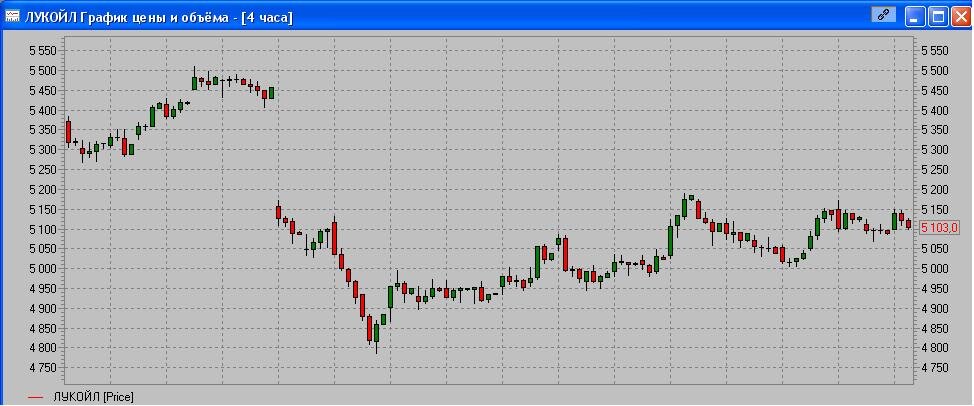Click the ЛУКОЙЛ [Price] legend entry
The width and height of the screenshot is (974, 406).
coord(81,397)
